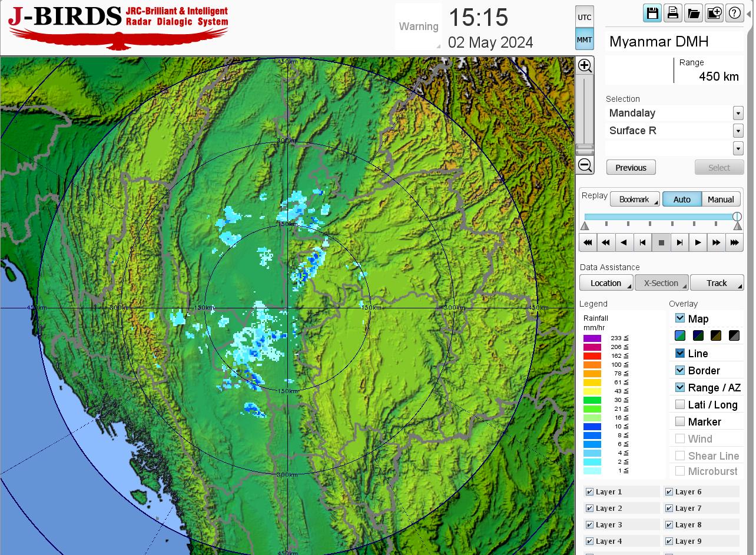Viewport: 756px width, 555px height.
Task: Click the fastest rewind triple-arrow button
Action: 588,242
